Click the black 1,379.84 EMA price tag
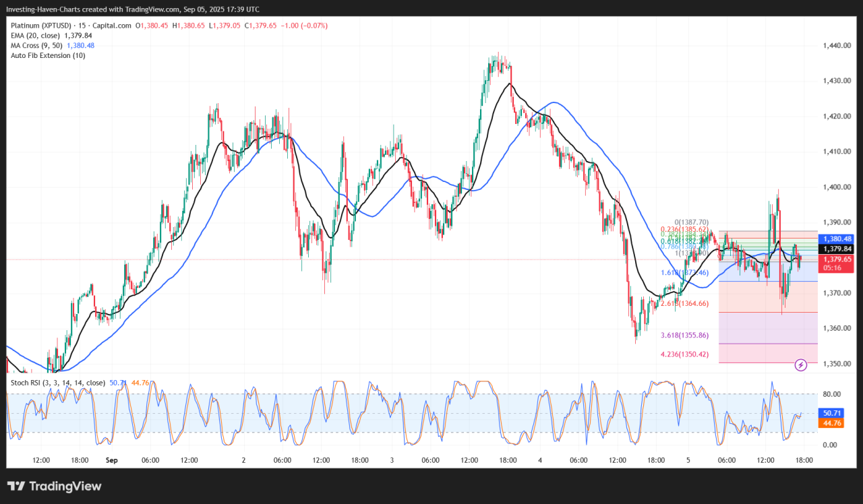The height and width of the screenshot is (504, 863). click(836, 249)
